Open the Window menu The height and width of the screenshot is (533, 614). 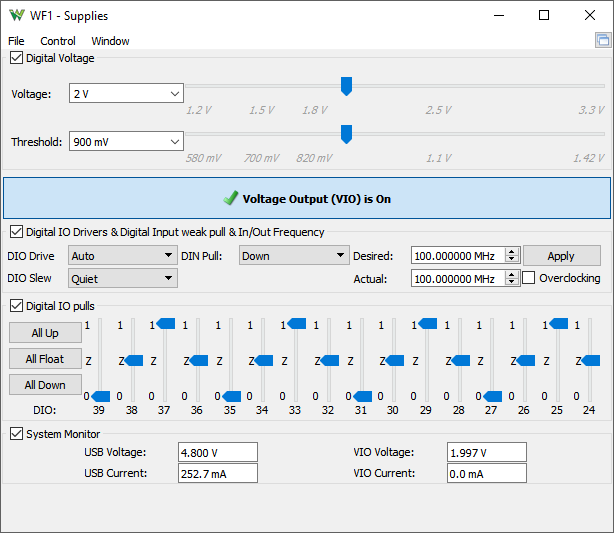pyautogui.click(x=110, y=41)
